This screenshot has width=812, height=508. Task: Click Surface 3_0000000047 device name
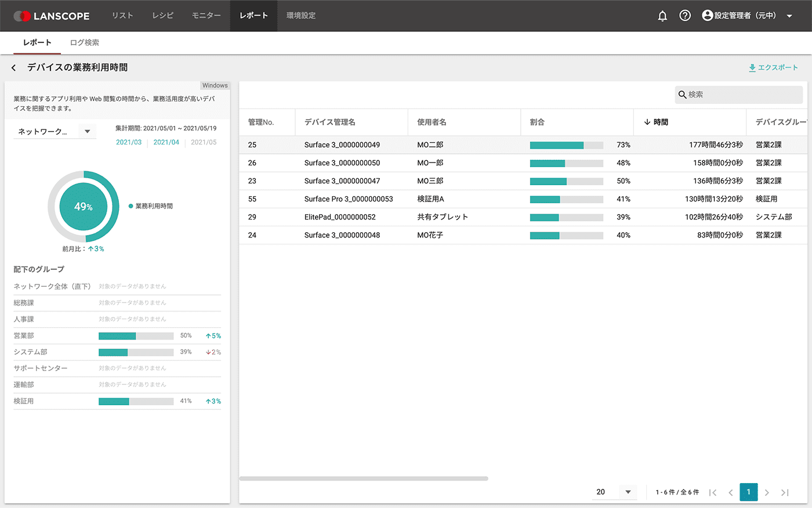tap(342, 181)
